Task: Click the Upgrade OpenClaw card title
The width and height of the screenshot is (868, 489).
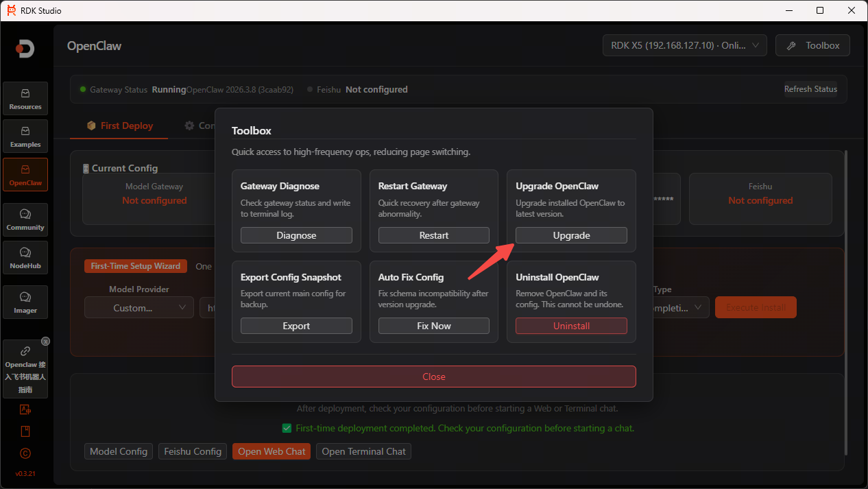Action: click(557, 186)
